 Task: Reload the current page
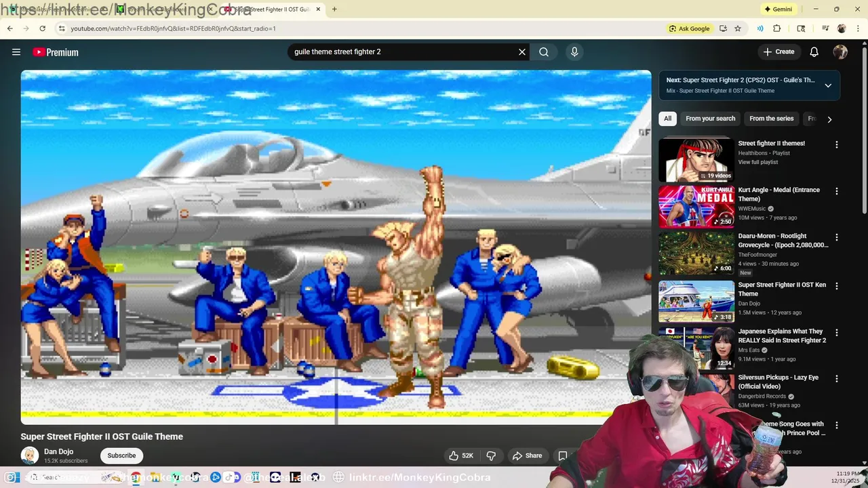point(42,28)
